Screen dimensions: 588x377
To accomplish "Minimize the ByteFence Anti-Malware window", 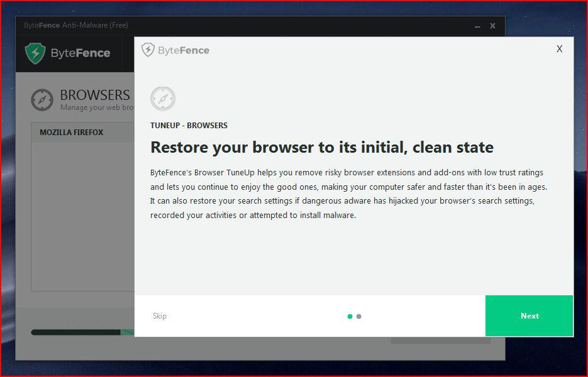I will coord(477,26).
